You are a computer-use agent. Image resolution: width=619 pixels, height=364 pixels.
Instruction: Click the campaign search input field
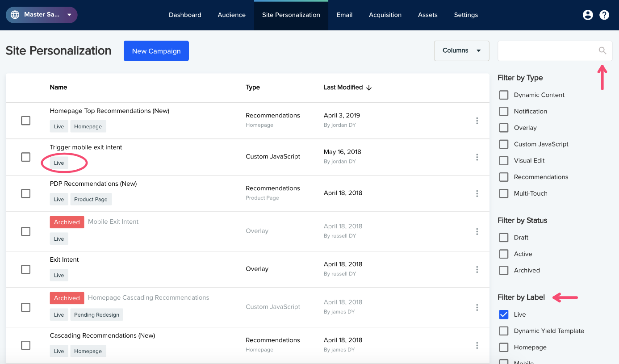pyautogui.click(x=548, y=51)
